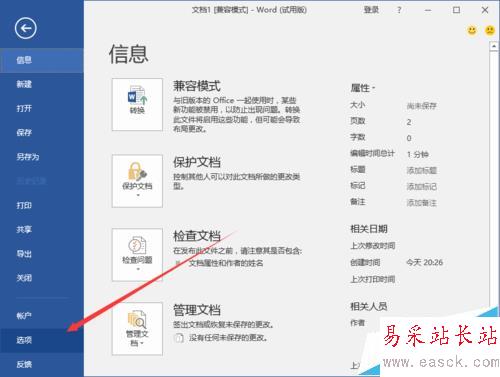Open 反馈 (Feedback) in the sidebar

42,364
